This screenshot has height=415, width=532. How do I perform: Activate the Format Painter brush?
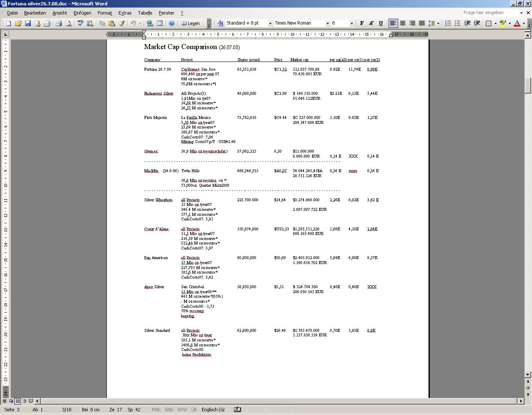point(121,23)
